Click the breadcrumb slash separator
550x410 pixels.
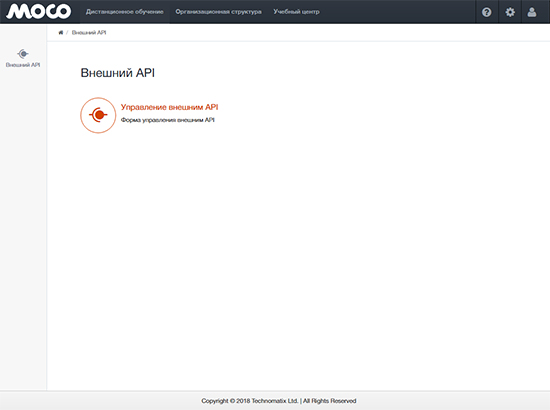(x=67, y=33)
